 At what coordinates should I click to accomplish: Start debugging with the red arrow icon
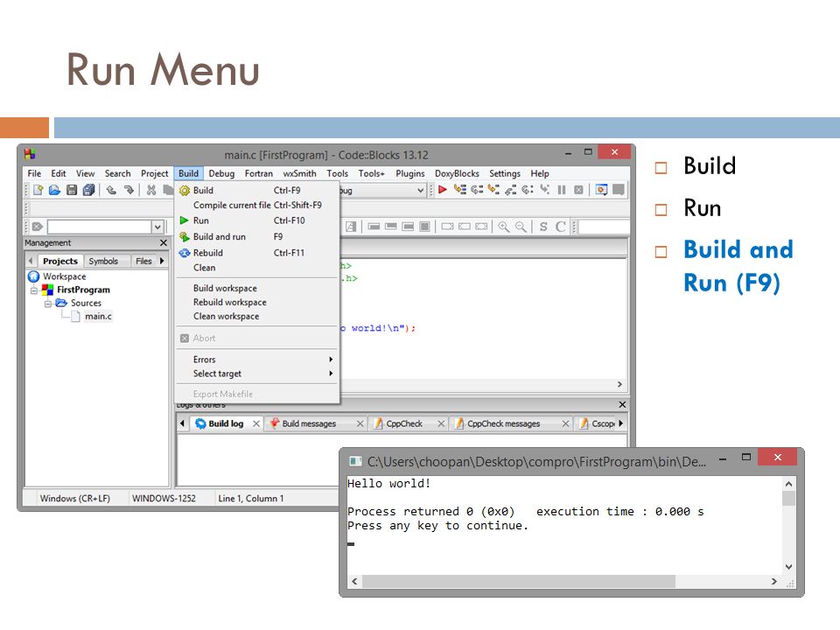click(443, 190)
